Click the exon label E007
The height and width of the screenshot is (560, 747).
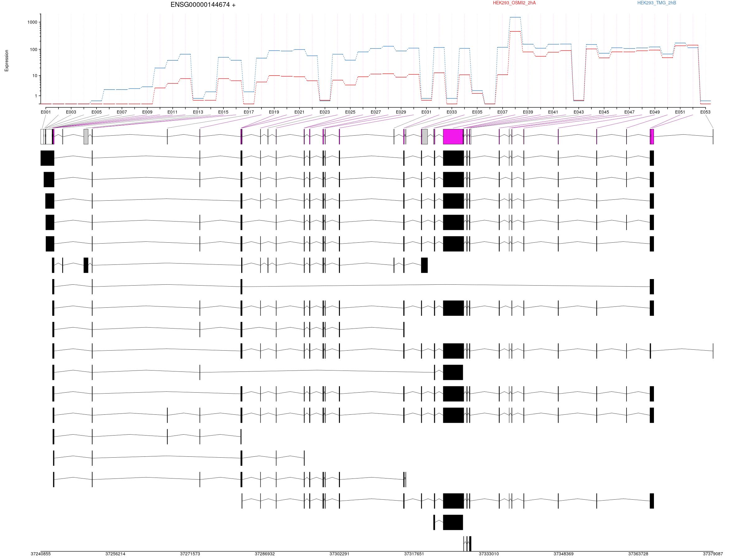122,112
